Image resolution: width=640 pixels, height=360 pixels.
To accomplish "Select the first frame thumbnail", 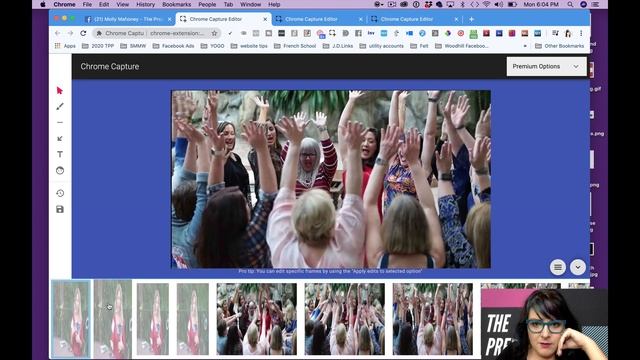I will (x=71, y=319).
